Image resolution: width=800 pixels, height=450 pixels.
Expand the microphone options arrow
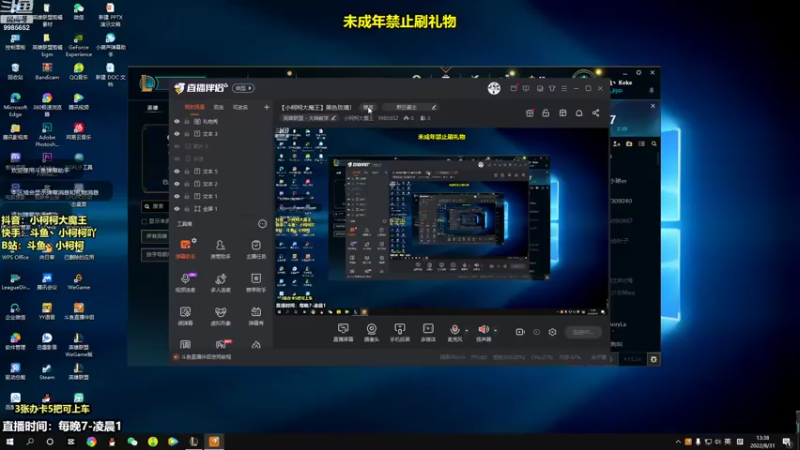click(x=467, y=331)
